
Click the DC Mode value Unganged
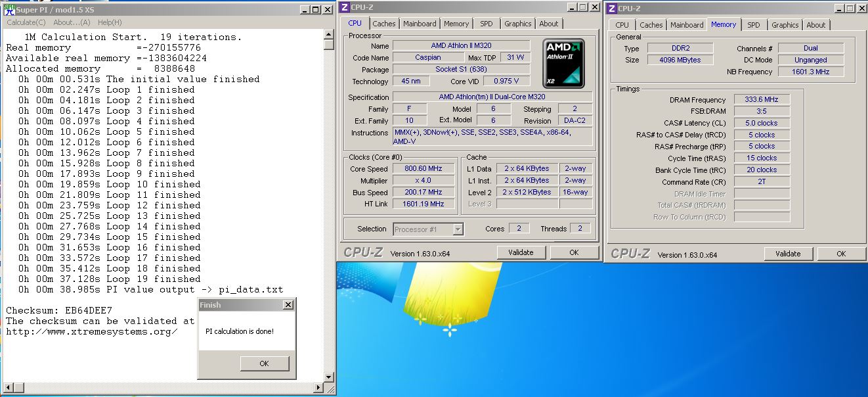pos(812,60)
